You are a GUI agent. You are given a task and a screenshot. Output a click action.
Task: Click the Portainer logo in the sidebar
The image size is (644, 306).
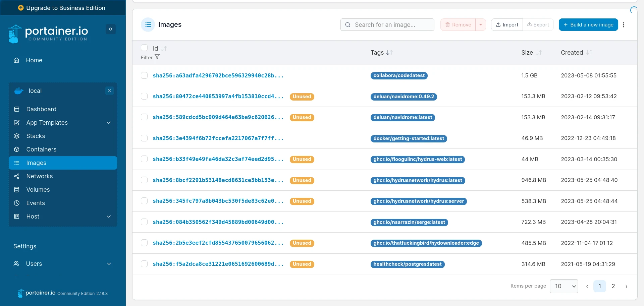[48, 34]
